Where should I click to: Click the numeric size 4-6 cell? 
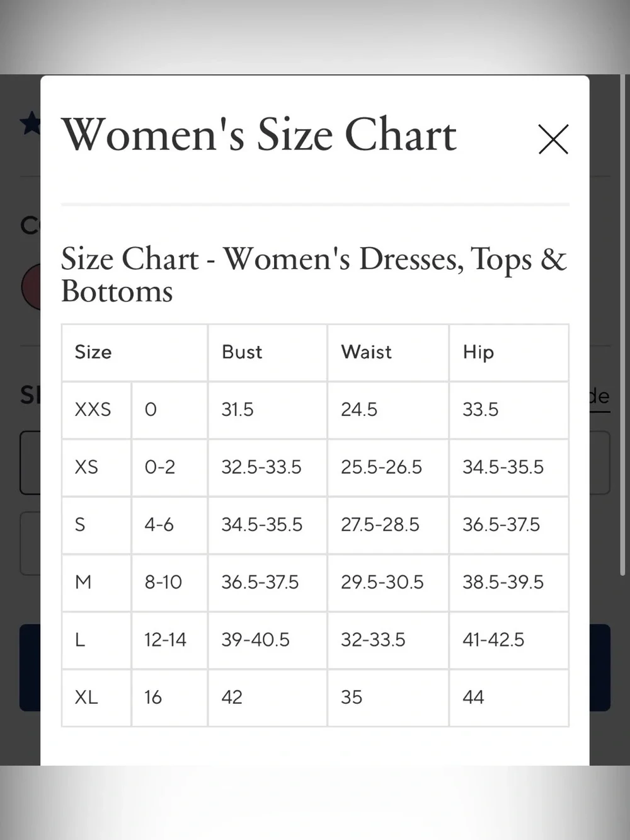click(169, 525)
